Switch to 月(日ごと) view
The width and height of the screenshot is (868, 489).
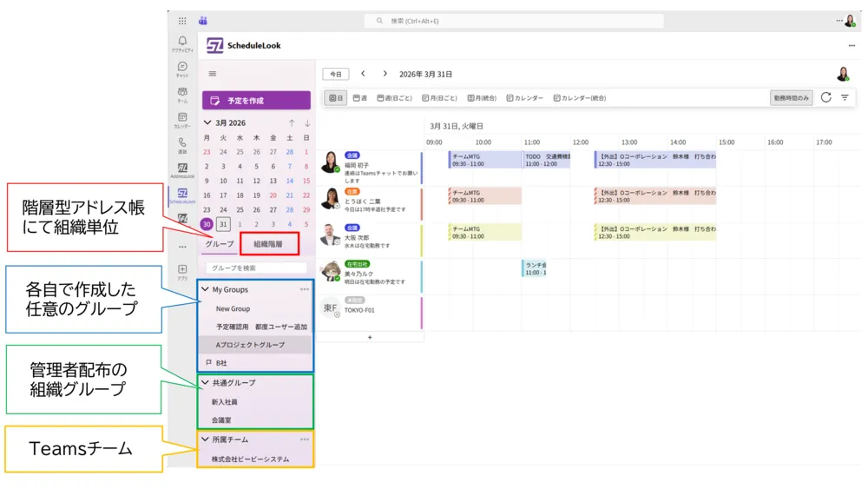[x=439, y=98]
